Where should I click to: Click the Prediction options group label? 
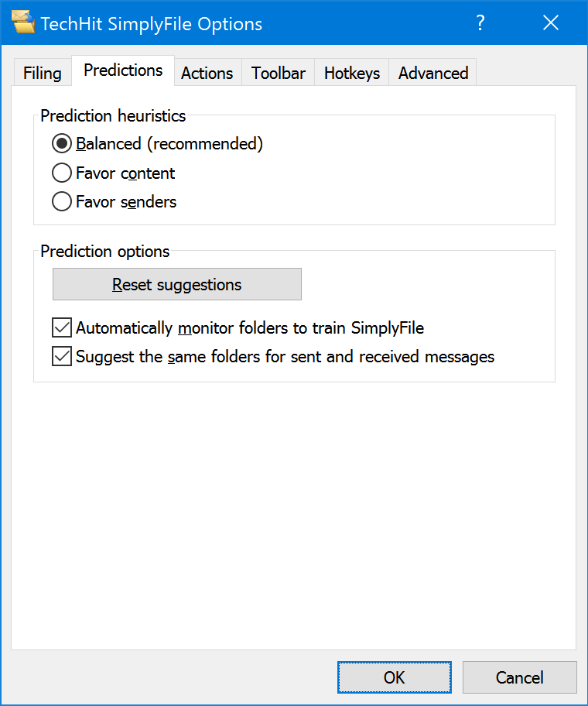(104, 252)
